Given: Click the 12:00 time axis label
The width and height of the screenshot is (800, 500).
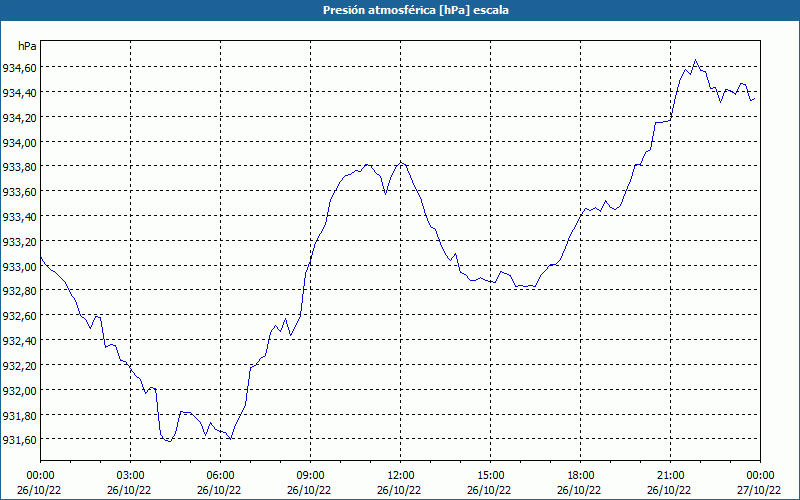Looking at the screenshot, I should (401, 476).
